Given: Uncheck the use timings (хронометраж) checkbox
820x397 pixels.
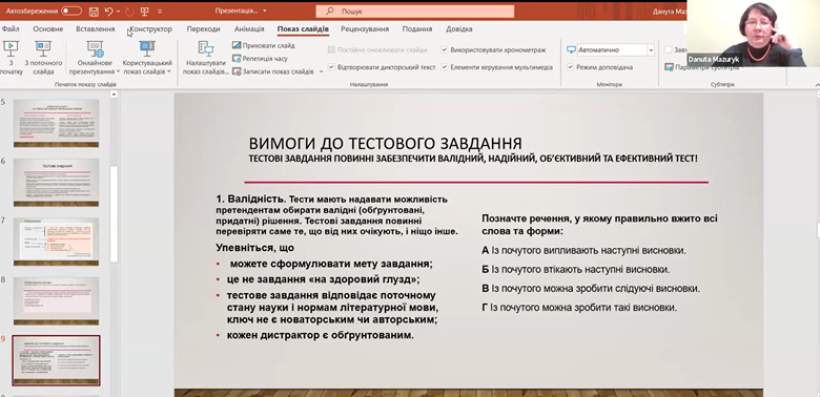Looking at the screenshot, I should tap(445, 50).
